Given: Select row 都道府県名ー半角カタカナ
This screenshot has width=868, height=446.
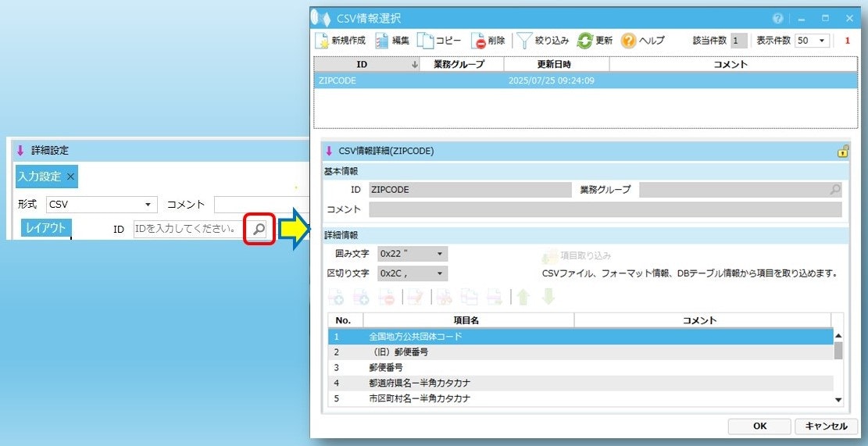Looking at the screenshot, I should 580,383.
